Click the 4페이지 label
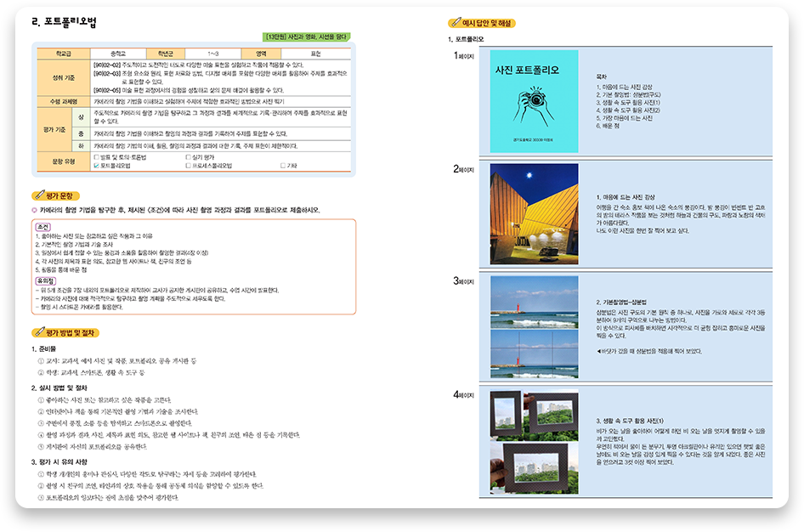 [x=463, y=394]
